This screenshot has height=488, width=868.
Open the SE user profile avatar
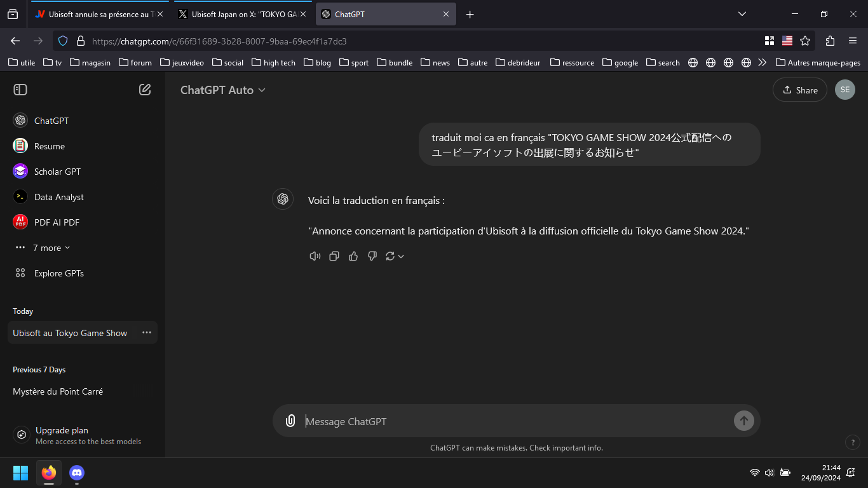coord(844,90)
